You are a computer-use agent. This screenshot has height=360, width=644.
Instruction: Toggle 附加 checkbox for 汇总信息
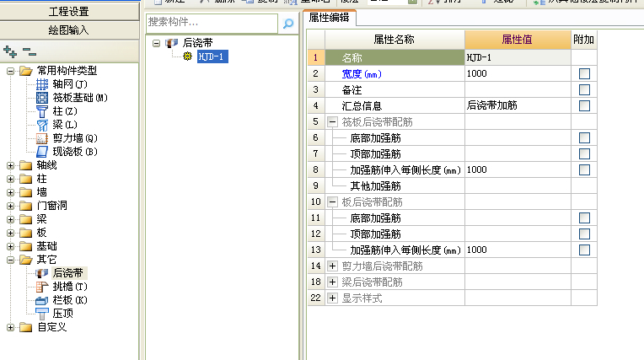tap(584, 105)
